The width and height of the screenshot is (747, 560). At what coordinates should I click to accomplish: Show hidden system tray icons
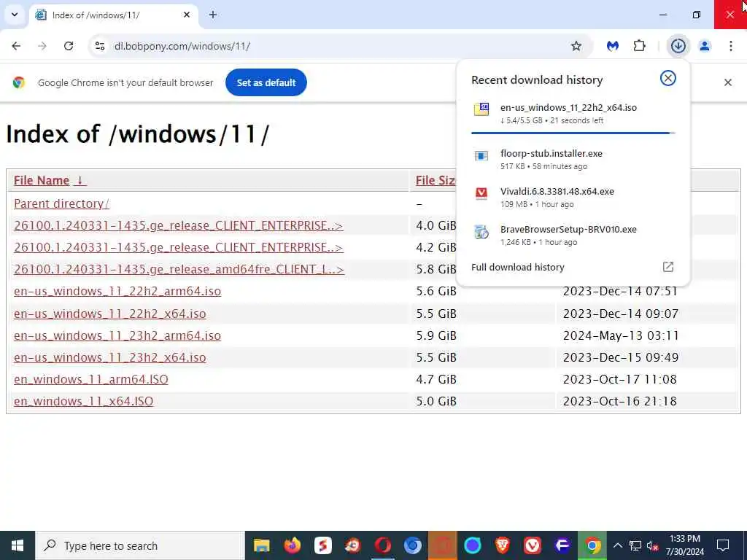pyautogui.click(x=617, y=545)
